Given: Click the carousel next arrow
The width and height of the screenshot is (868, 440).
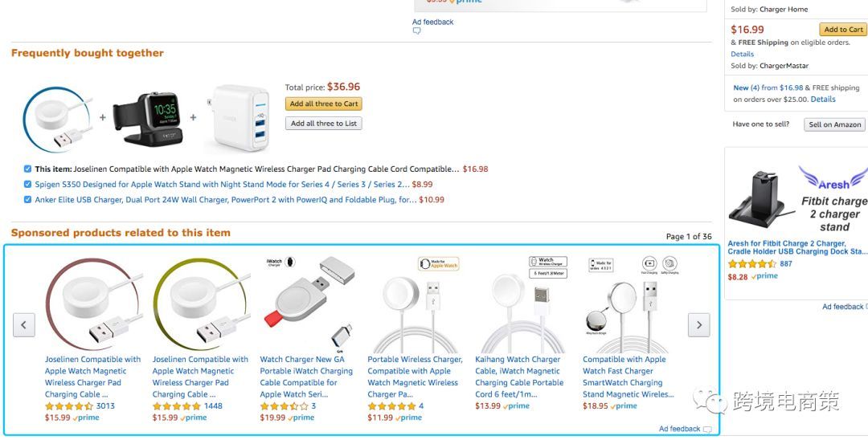Looking at the screenshot, I should [x=698, y=324].
